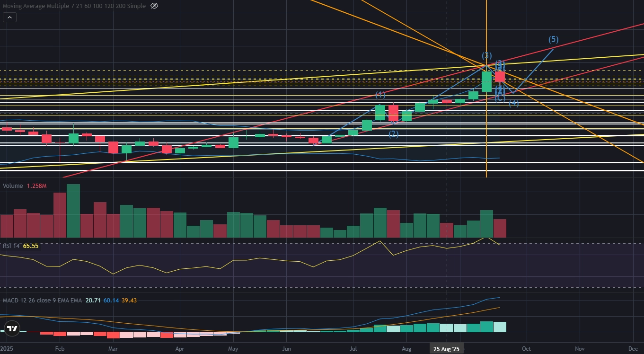The width and height of the screenshot is (644, 354).
Task: Select the Elliott wave (3) label
Action: 487,55
